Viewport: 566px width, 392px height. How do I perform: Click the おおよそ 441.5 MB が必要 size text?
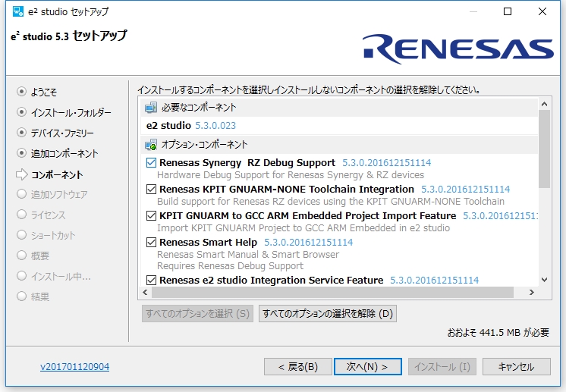(x=498, y=333)
